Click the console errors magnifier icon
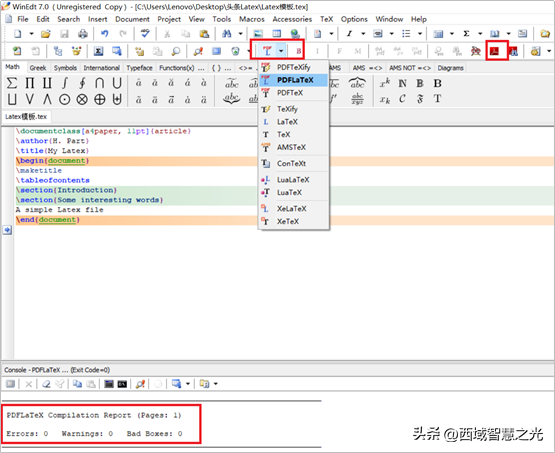Screen dimensions: 555x453 tap(140, 384)
